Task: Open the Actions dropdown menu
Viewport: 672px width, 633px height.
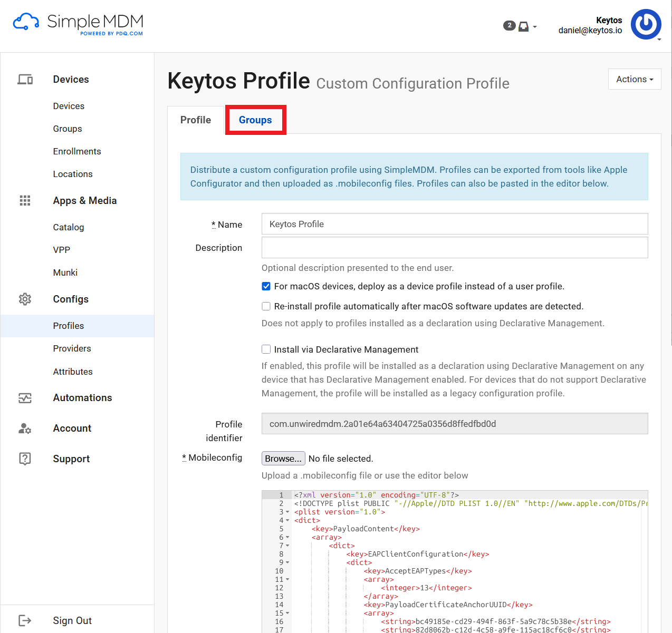Action: click(x=635, y=79)
